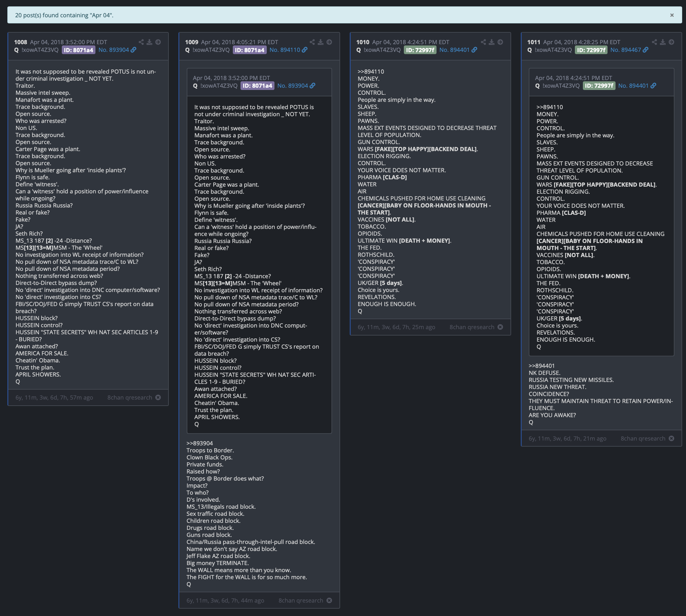Click chain-link icon next to No. 894467 in post 1011
This screenshot has height=616, width=686.
tap(646, 50)
